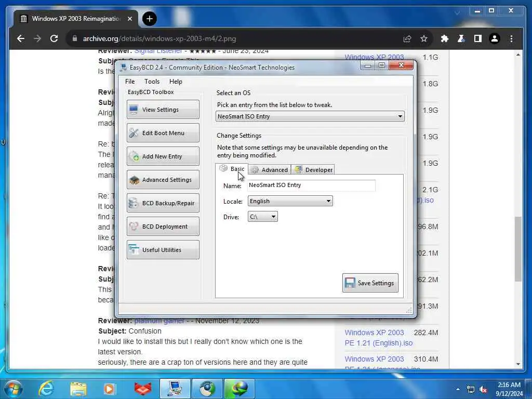532x399 pixels.
Task: Click Save Settings button
Action: [x=370, y=283]
